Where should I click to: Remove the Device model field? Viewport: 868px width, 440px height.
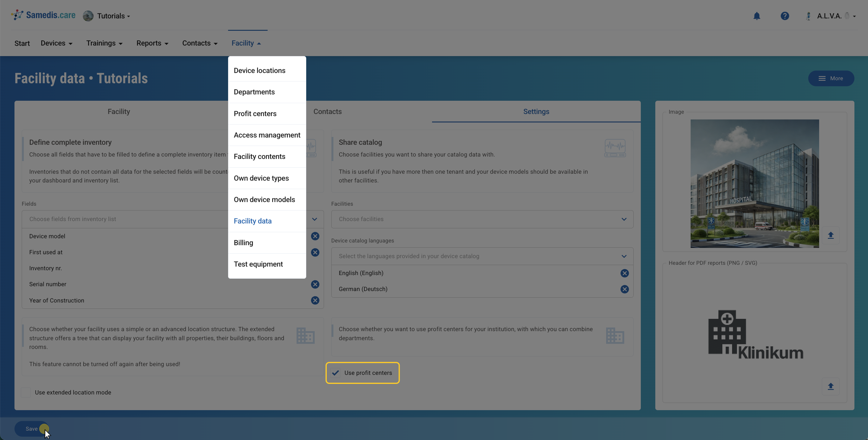pyautogui.click(x=315, y=236)
